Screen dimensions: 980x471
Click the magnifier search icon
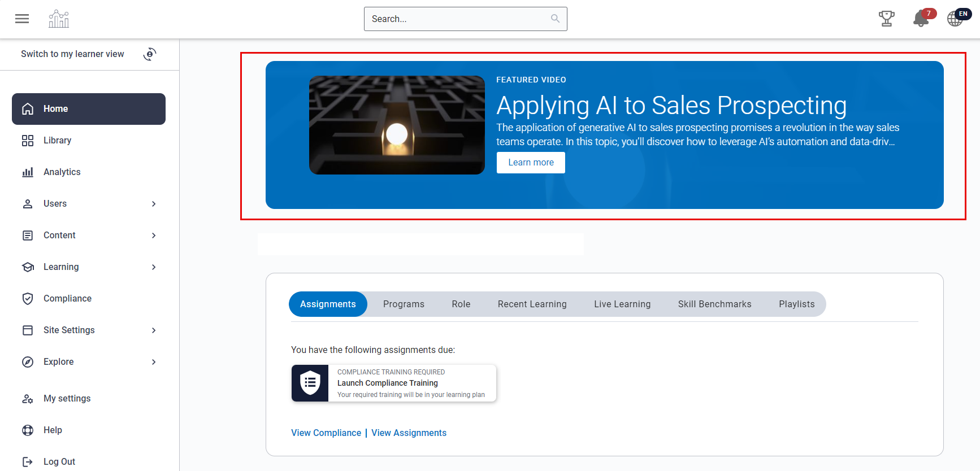tap(555, 19)
